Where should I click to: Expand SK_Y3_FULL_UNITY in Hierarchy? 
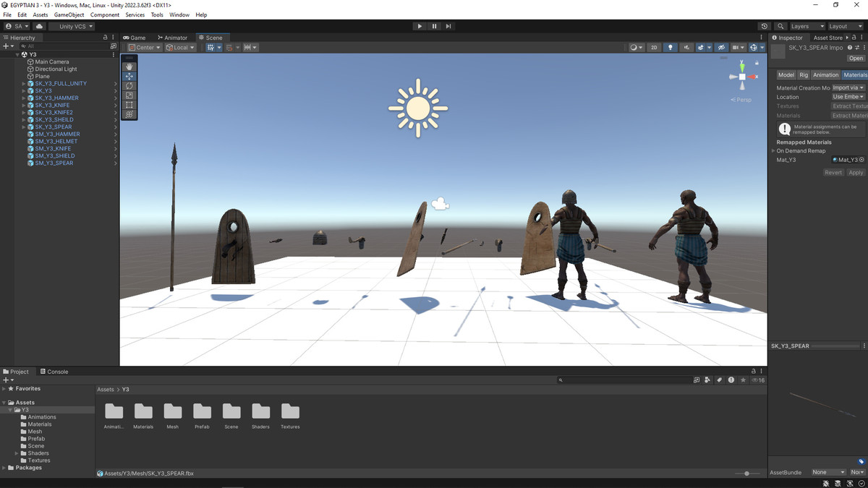24,84
